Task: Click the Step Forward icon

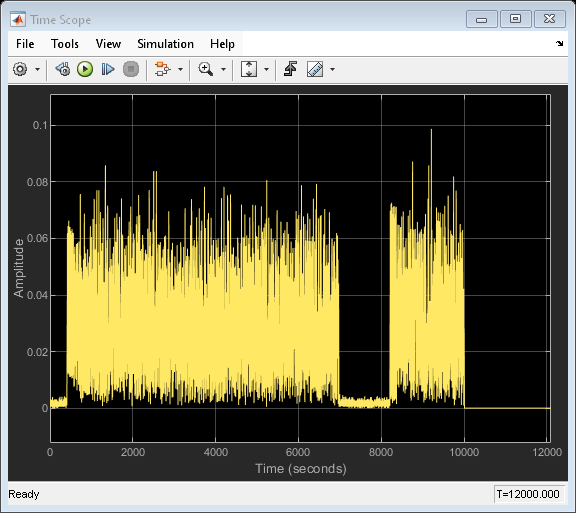Action: tap(108, 69)
